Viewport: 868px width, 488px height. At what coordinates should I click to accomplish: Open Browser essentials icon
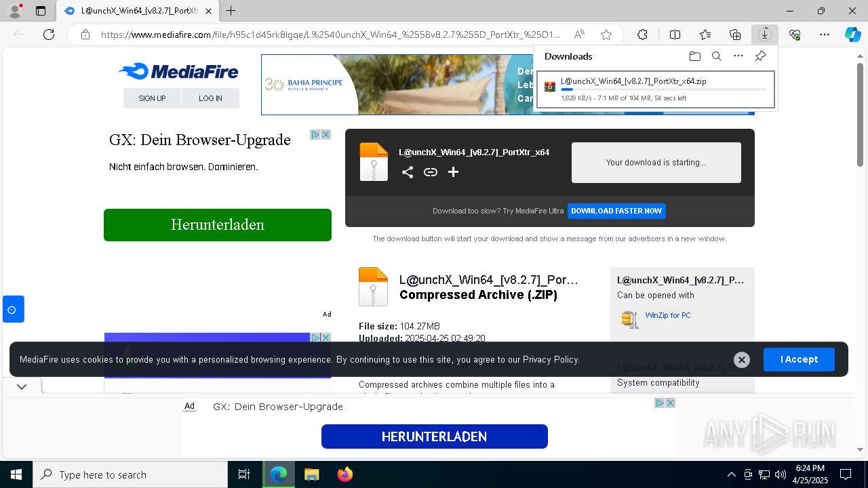795,35
